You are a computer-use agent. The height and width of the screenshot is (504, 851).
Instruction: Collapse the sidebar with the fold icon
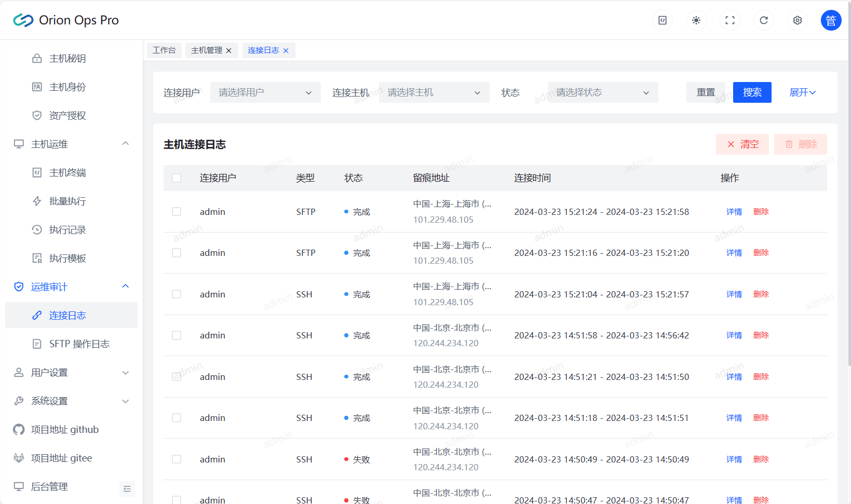click(127, 489)
